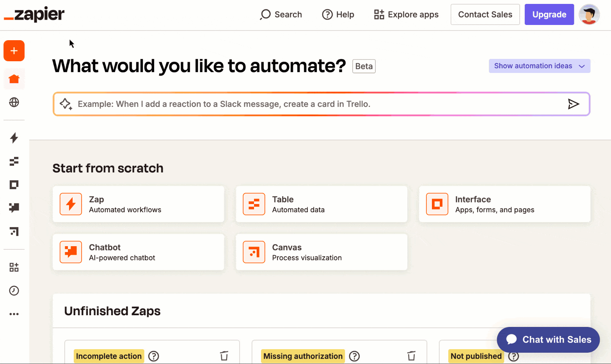
Task: Click the Incomplete action label
Action: pos(109,356)
